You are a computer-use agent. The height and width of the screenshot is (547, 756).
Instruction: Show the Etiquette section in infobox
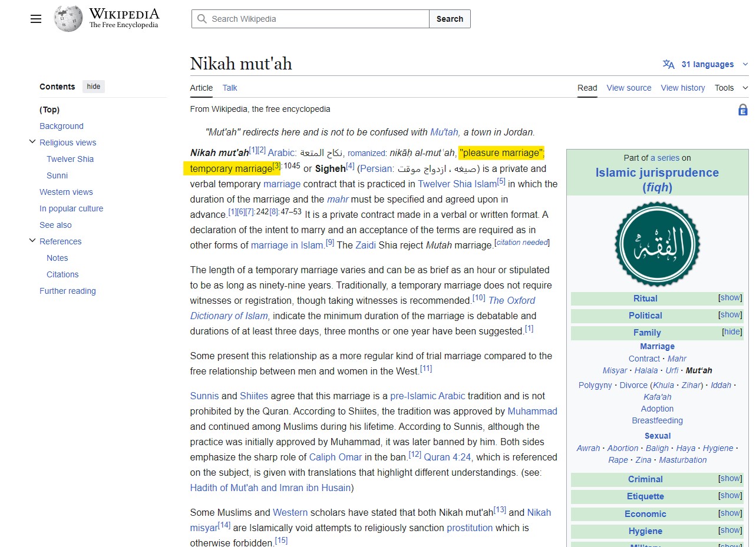(730, 496)
